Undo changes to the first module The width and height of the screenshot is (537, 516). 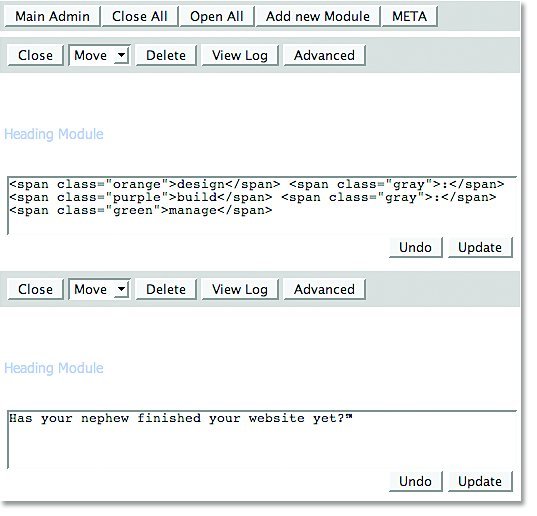click(x=415, y=247)
